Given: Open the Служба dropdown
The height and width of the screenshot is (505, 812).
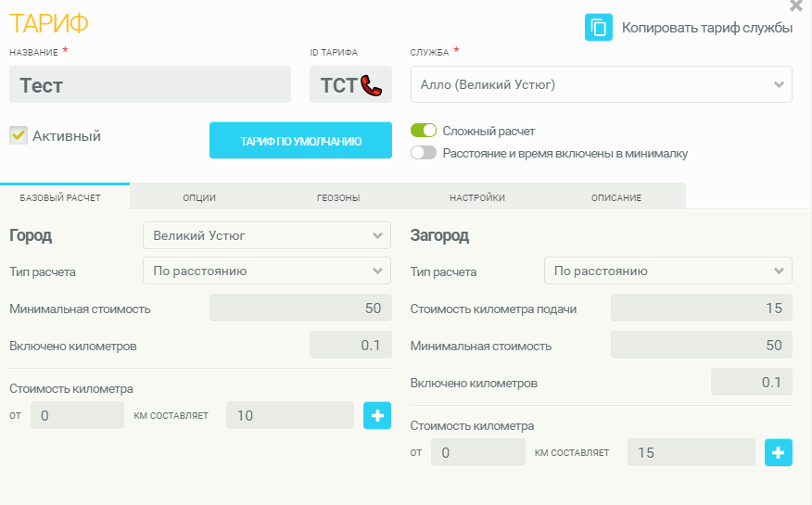Looking at the screenshot, I should [601, 84].
